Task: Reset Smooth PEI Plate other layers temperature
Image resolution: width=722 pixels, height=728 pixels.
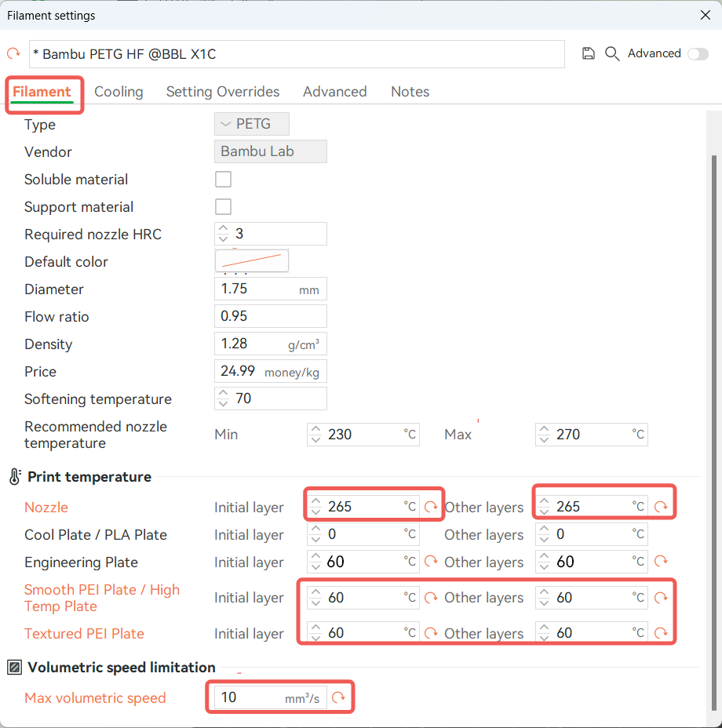Action: [x=661, y=598]
